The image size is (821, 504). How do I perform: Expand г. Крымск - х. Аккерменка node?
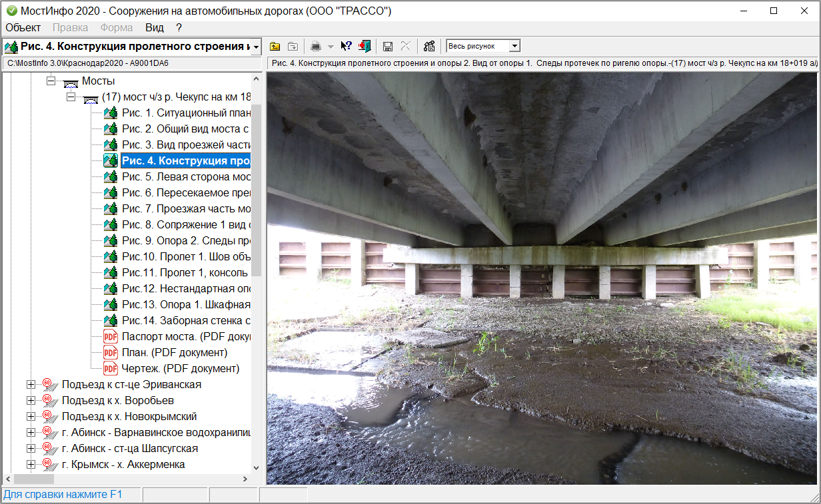pyautogui.click(x=30, y=464)
